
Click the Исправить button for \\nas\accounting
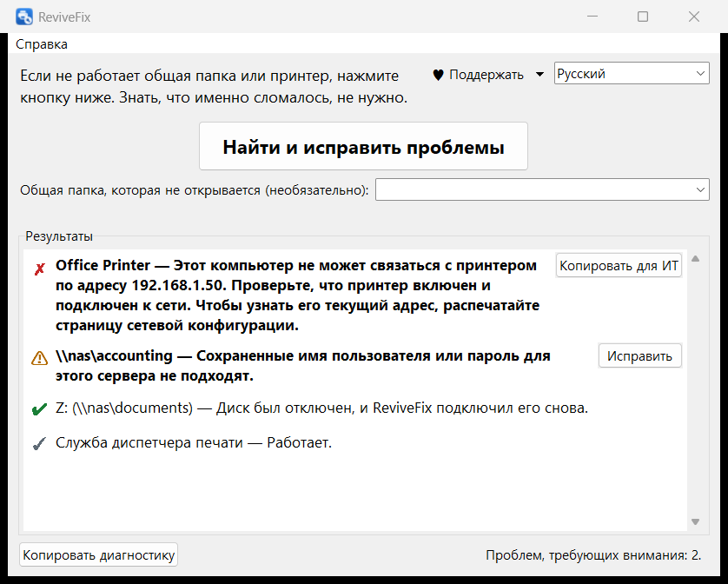pos(639,356)
